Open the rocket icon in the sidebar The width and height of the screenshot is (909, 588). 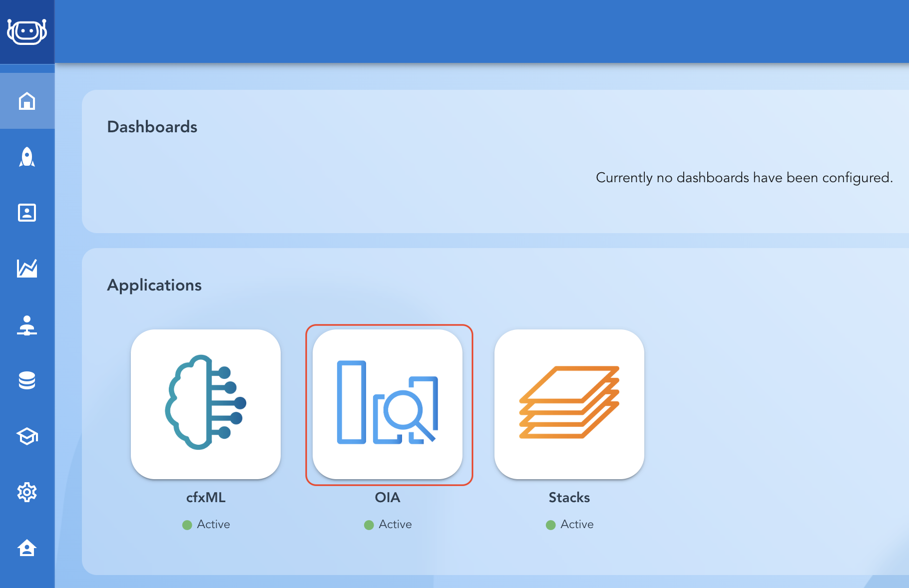[x=27, y=157]
